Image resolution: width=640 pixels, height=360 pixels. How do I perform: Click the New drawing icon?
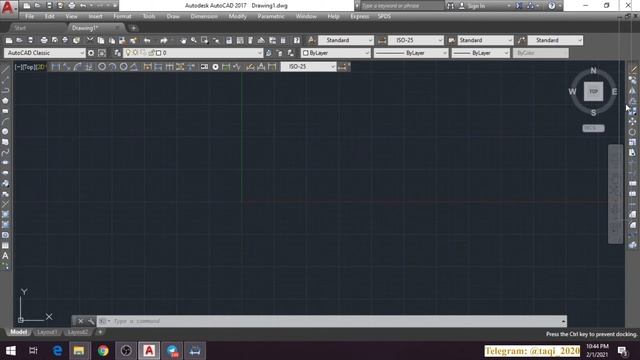[9, 40]
